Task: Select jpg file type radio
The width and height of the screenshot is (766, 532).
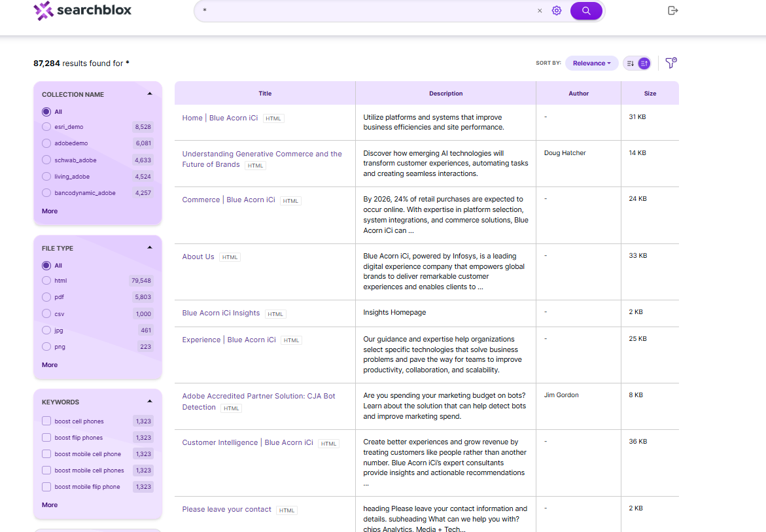Action: [x=46, y=330]
